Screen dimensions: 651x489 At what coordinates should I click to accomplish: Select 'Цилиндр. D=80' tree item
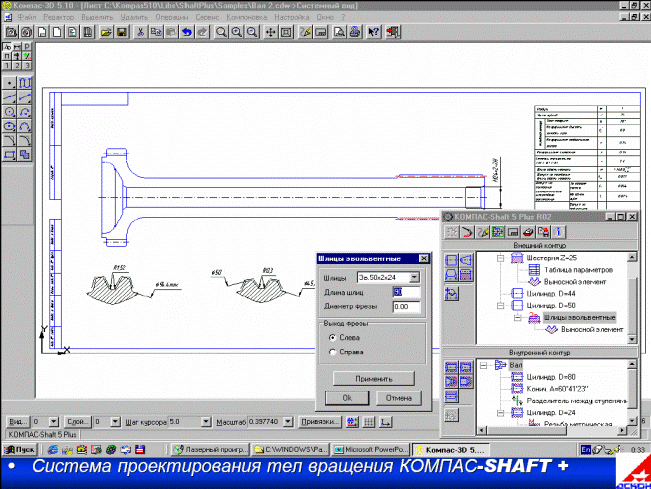[x=551, y=377]
